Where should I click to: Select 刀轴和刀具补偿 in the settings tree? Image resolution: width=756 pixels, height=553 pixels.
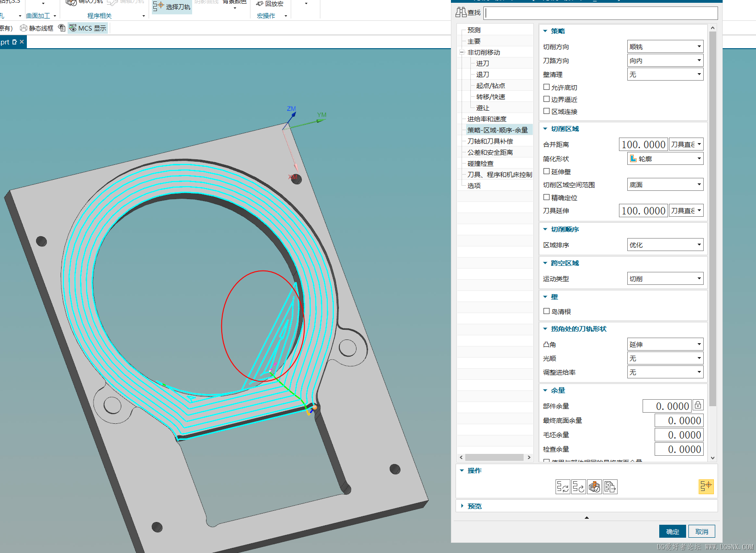pos(490,141)
